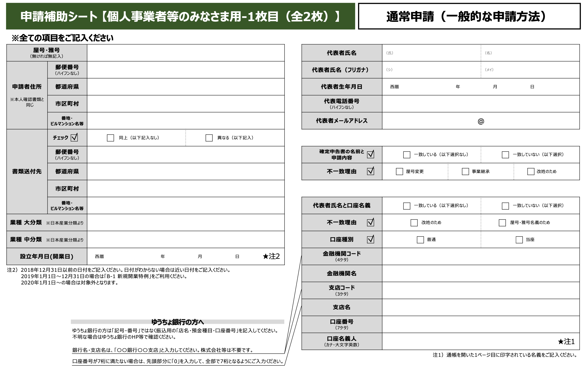
Task: Tick the 屋号・雅号名義のため checkbox
Action: [x=502, y=223]
